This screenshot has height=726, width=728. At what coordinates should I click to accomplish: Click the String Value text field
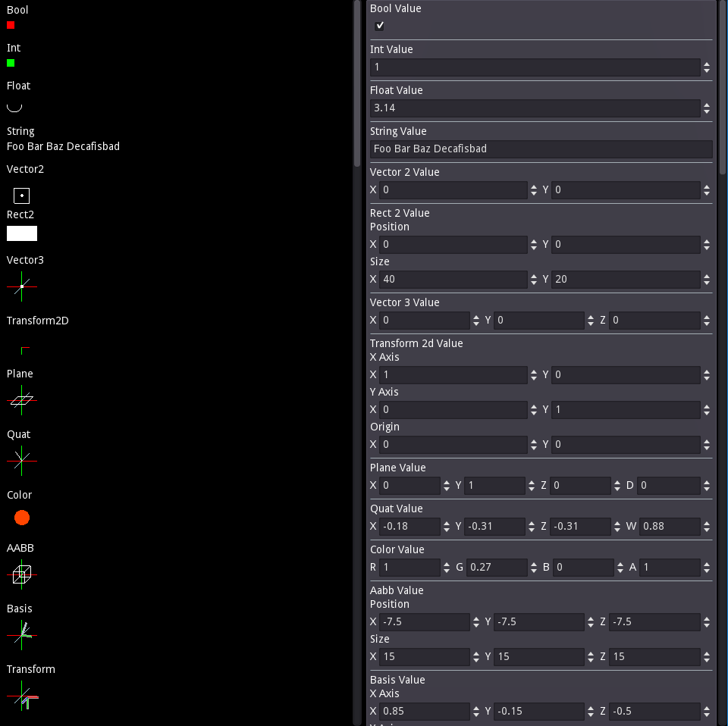pyautogui.click(x=541, y=149)
